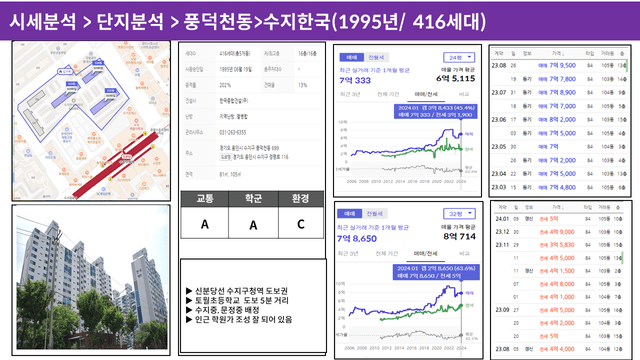640x360 pixels.
Task: Switch to 전체 기간 tab in the 32평 chart
Action: (386, 253)
